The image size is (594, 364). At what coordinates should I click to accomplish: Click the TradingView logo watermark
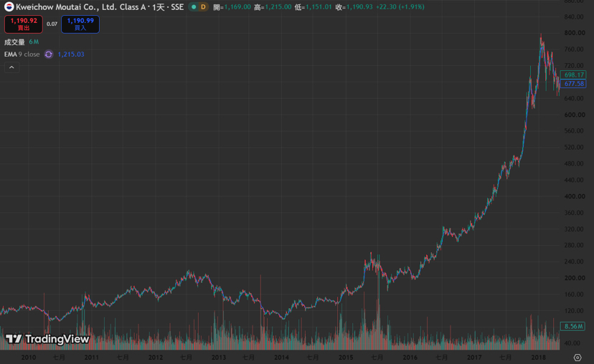pos(47,339)
